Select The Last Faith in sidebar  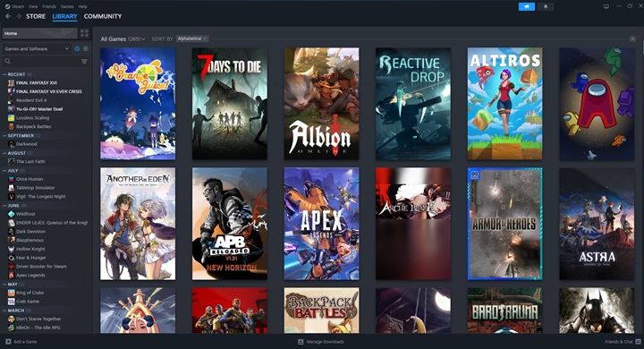pos(30,162)
